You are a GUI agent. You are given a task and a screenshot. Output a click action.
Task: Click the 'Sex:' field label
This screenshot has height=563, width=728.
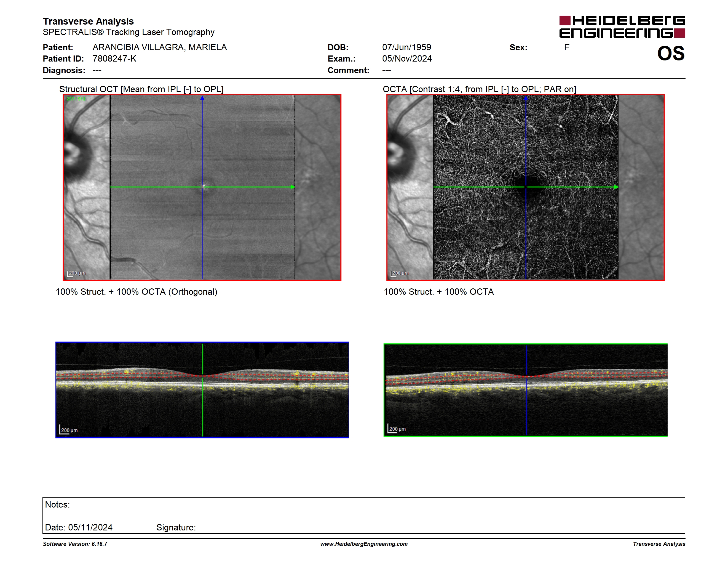click(518, 47)
